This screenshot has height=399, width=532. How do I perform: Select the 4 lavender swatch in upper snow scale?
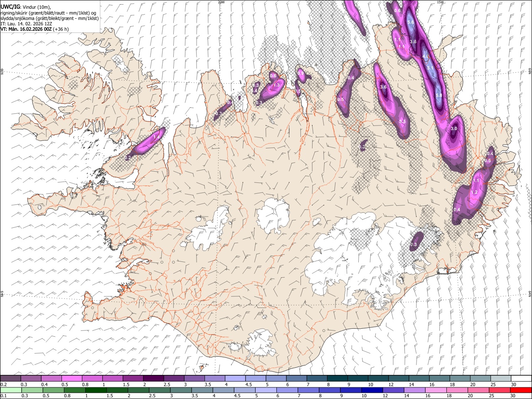click(x=235, y=378)
